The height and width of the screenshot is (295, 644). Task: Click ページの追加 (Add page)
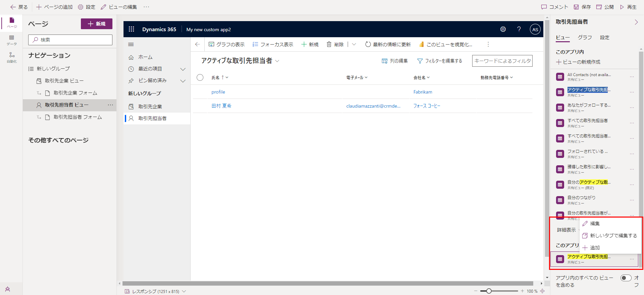coord(54,7)
